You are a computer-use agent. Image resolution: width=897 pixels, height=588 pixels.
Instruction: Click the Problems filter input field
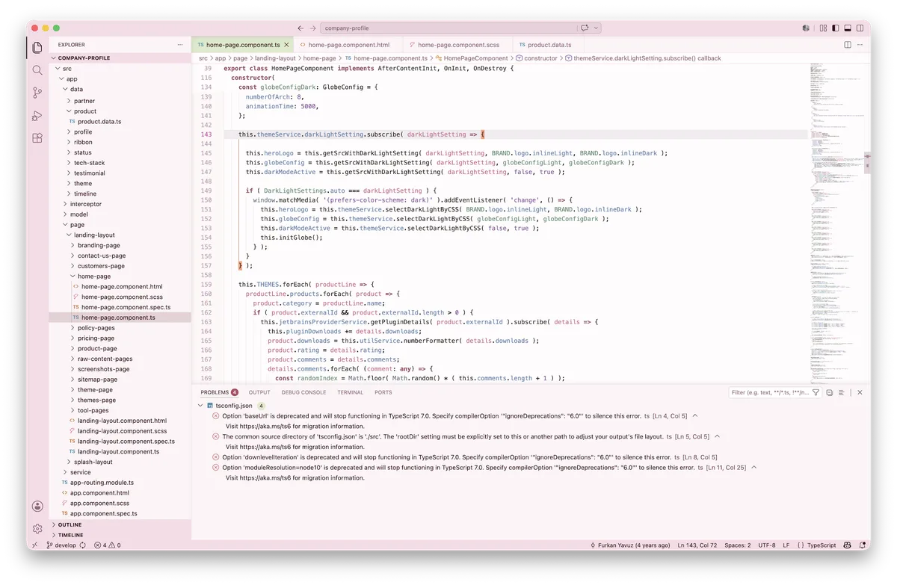coord(769,392)
